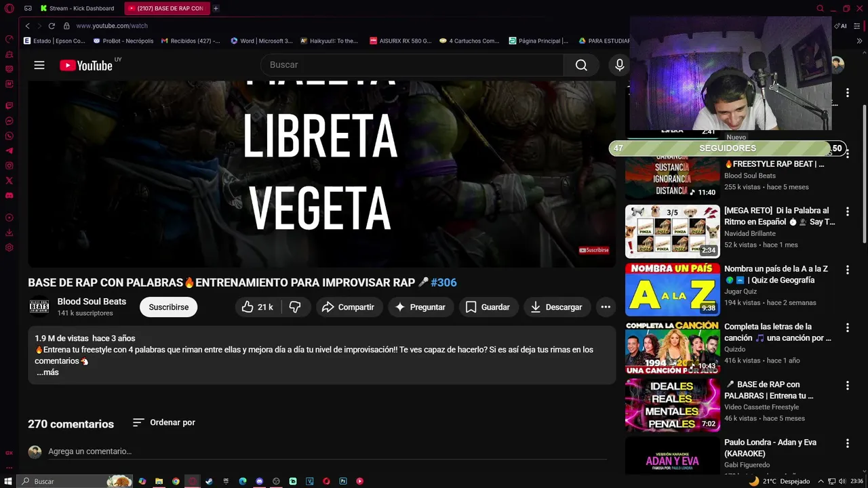Viewport: 868px width, 488px height.
Task: Select the BASE DE RAP CON YouTube tab
Action: pyautogui.click(x=167, y=8)
